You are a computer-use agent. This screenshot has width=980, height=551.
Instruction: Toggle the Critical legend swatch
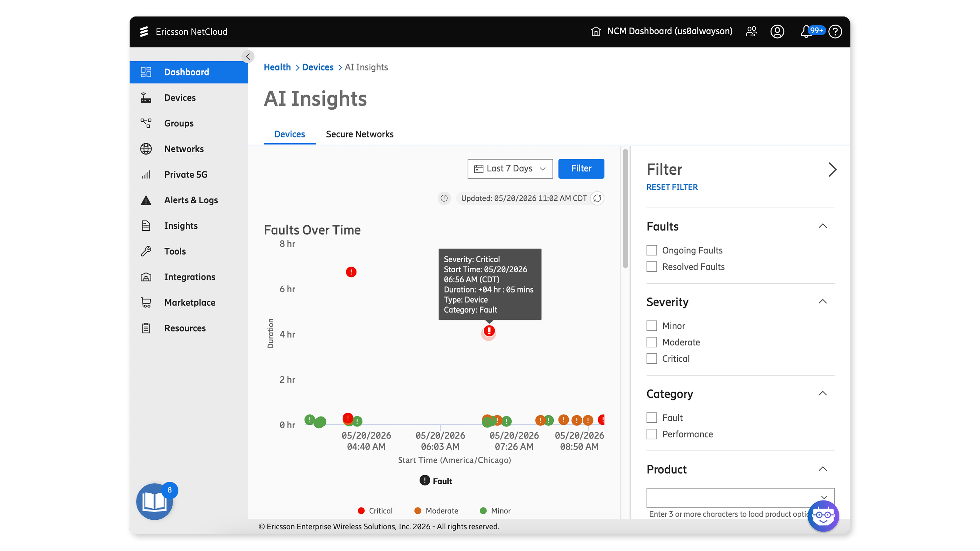point(361,511)
